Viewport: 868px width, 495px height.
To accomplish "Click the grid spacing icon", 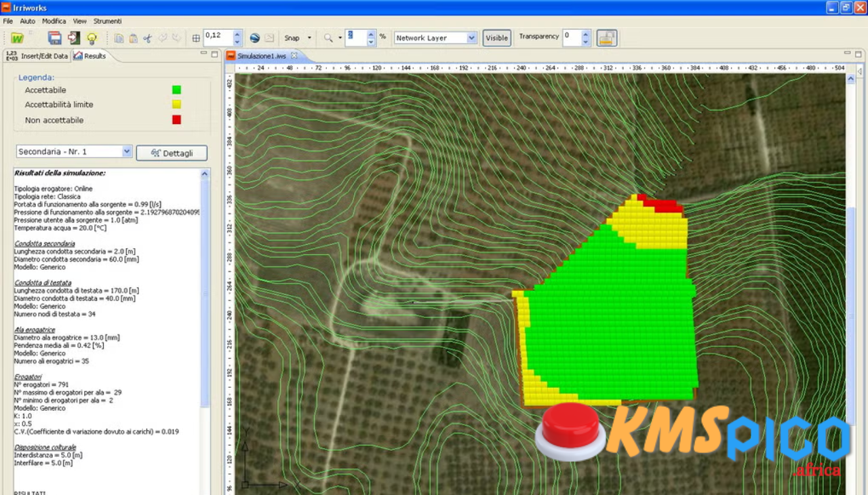I will (x=196, y=38).
